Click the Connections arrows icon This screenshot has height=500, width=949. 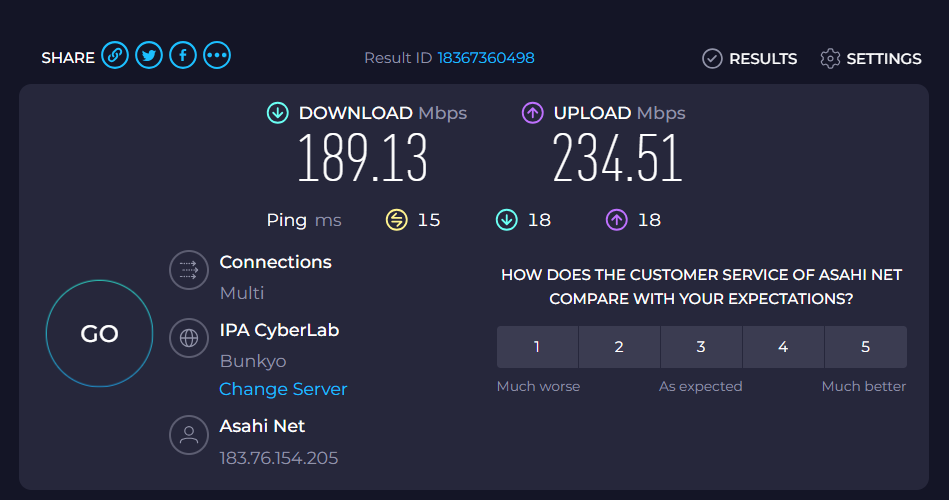[x=188, y=270]
